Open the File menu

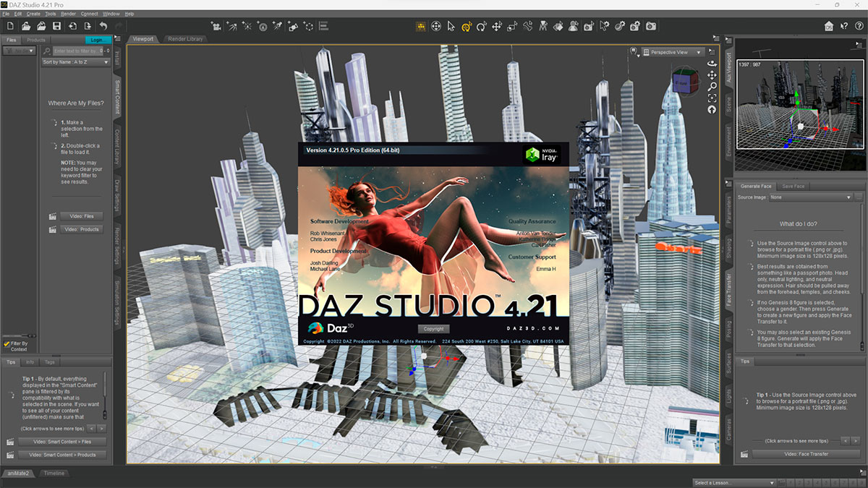tap(6, 14)
